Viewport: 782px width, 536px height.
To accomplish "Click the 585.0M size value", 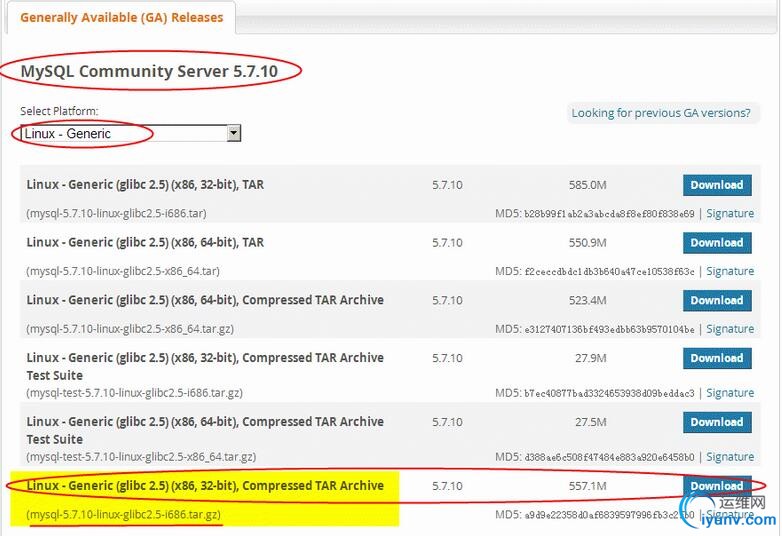I will [587, 185].
